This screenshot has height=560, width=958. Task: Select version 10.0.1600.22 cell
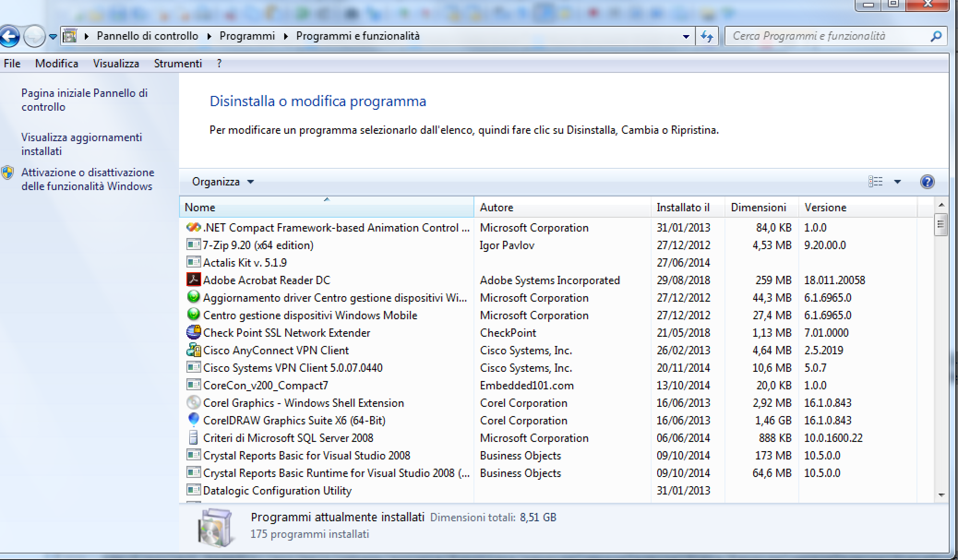(833, 438)
